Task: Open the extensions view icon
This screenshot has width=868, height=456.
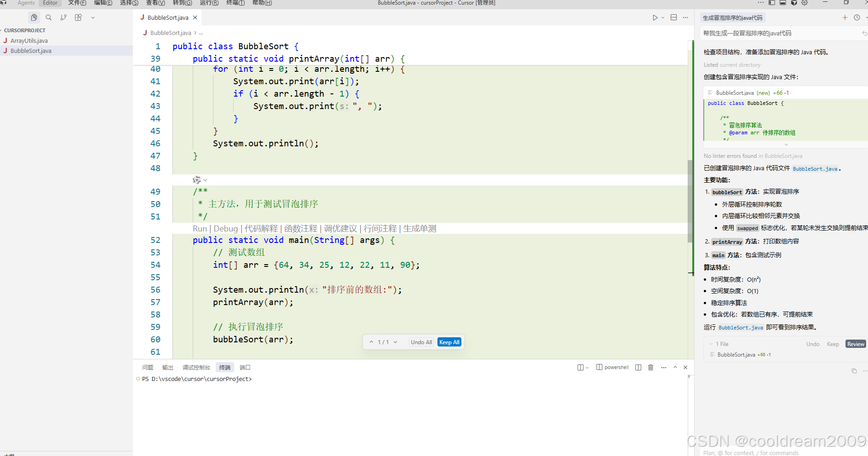Action: [78, 17]
